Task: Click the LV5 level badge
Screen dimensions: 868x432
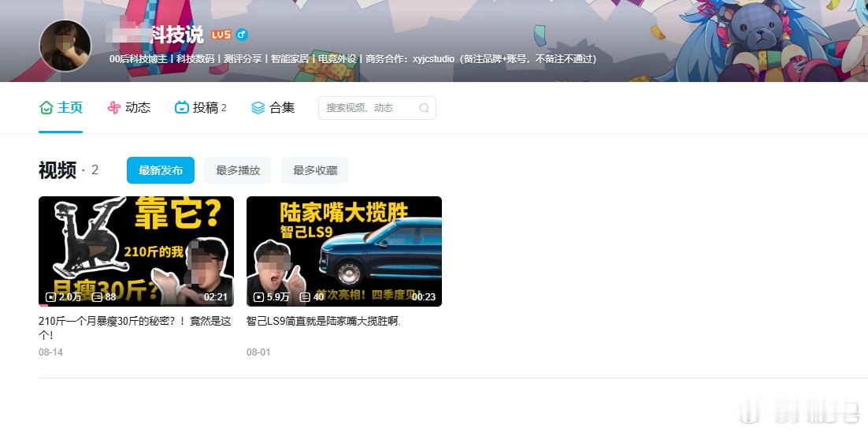Action: coord(221,35)
